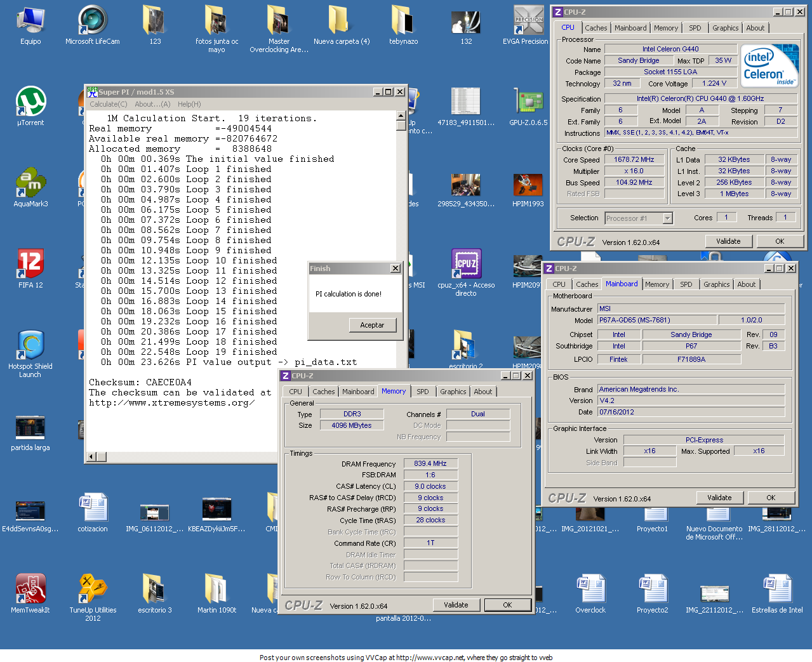Viewport: 812px width, 662px height.
Task: Expand the Processor #1 selection dropdown
Action: coord(667,218)
